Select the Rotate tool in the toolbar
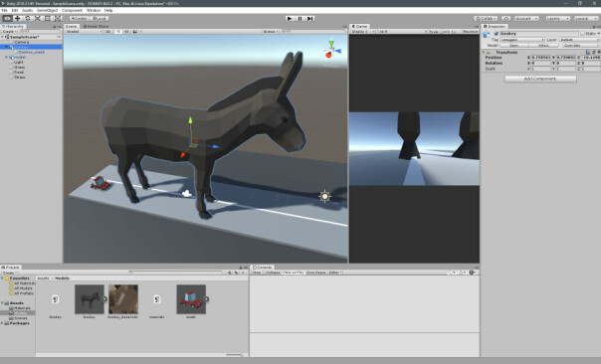 [27, 18]
